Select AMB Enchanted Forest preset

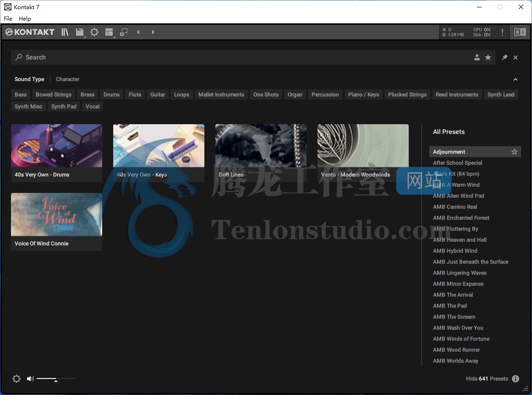pyautogui.click(x=461, y=218)
